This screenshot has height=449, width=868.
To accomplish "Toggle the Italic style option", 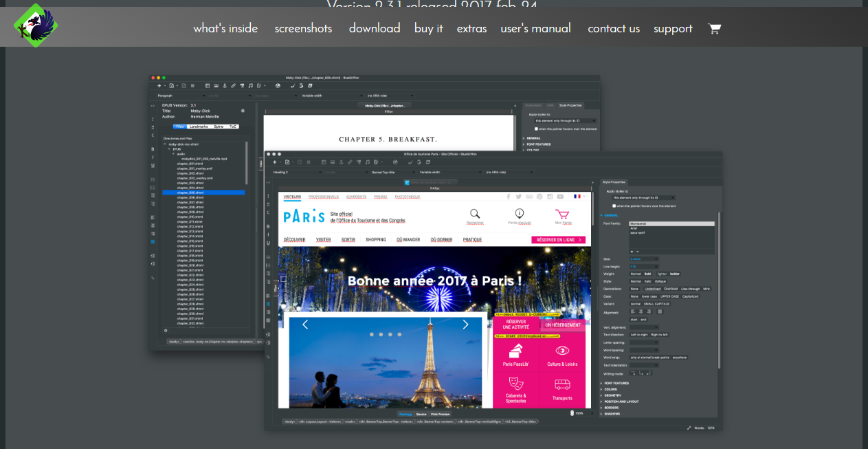I will point(647,281).
